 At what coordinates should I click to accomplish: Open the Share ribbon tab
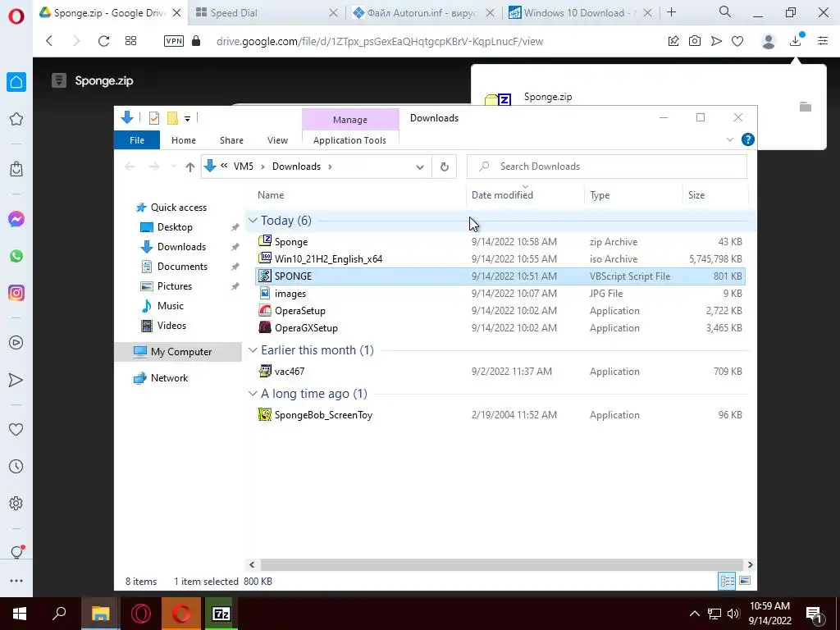point(231,139)
